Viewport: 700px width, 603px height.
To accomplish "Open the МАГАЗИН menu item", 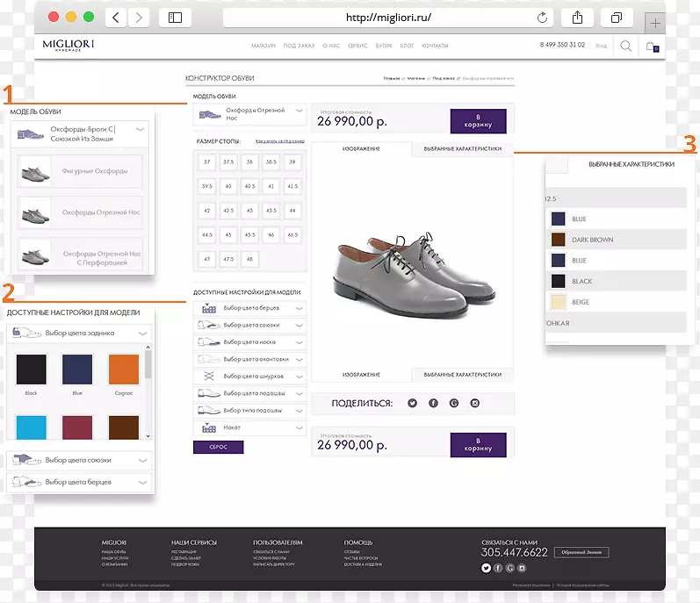I will tap(263, 46).
